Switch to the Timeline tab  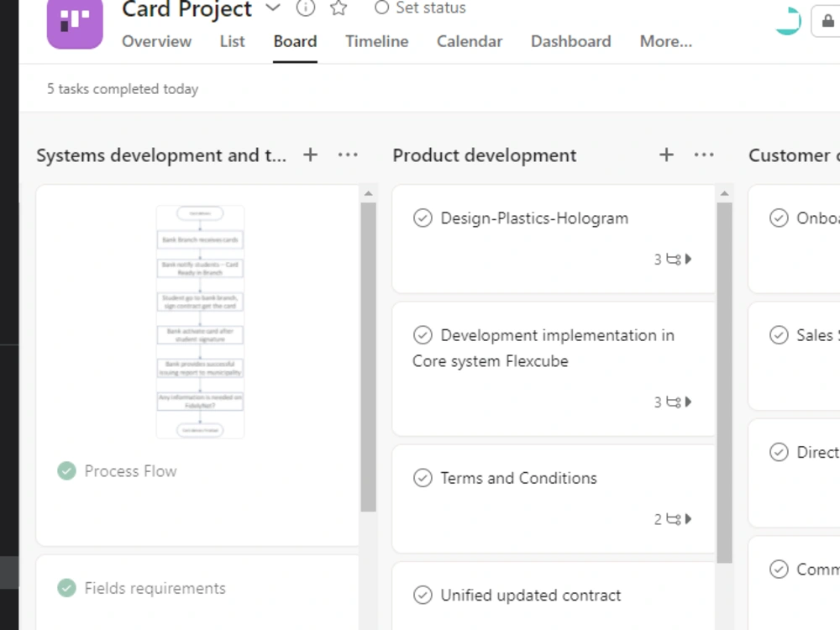click(x=376, y=41)
